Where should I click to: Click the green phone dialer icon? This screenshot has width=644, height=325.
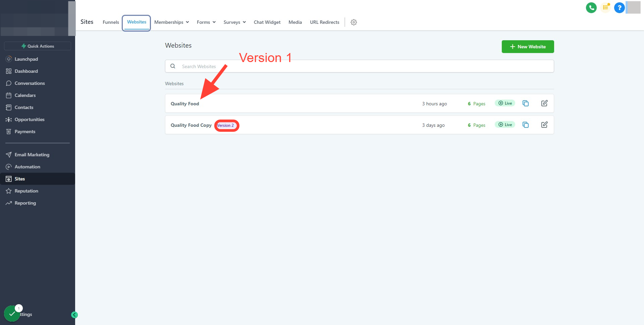click(x=591, y=7)
